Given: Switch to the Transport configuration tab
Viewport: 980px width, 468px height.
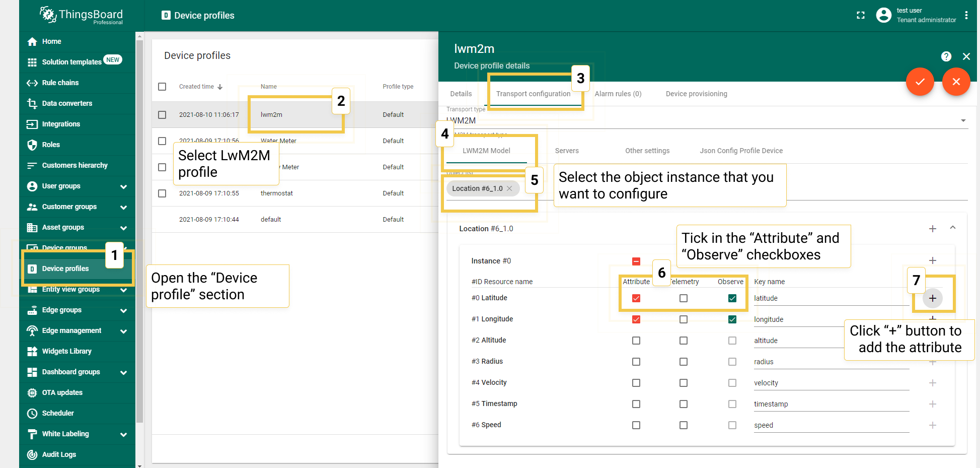Looking at the screenshot, I should (533, 94).
